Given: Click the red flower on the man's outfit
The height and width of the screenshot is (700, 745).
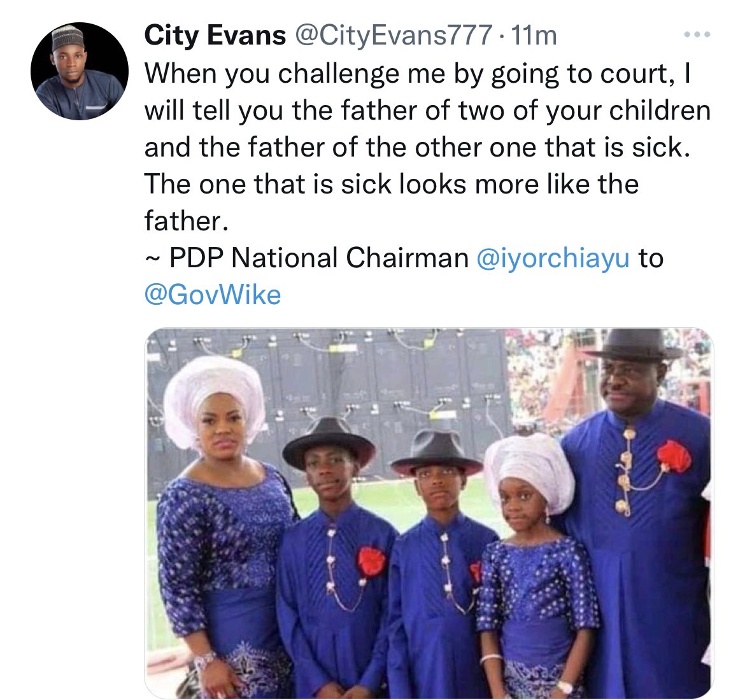Looking at the screenshot, I should (x=674, y=456).
